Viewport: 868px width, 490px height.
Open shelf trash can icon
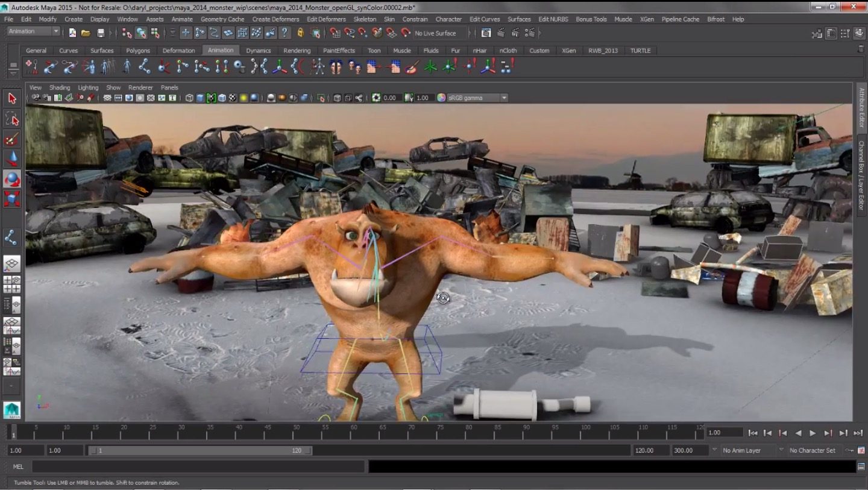[x=860, y=49]
